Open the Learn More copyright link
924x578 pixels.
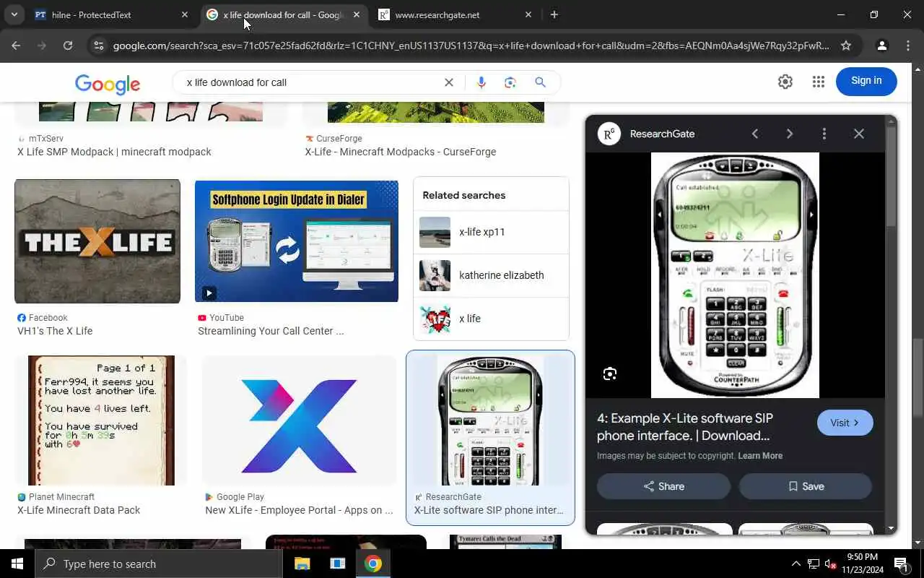point(760,456)
